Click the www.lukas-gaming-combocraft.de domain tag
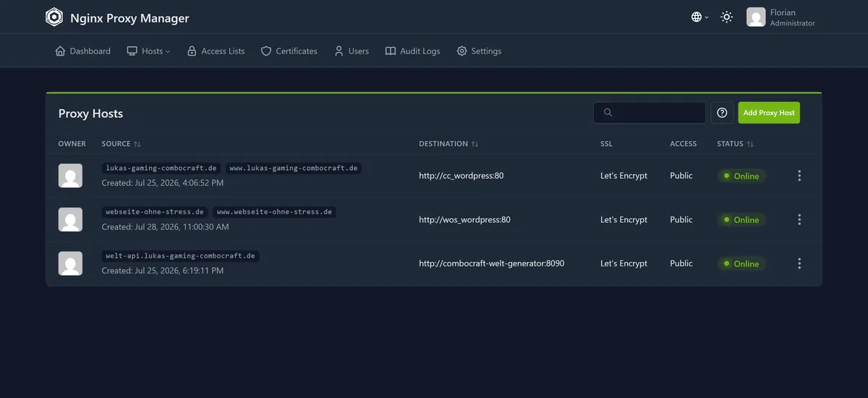The height and width of the screenshot is (398, 868). [294, 168]
